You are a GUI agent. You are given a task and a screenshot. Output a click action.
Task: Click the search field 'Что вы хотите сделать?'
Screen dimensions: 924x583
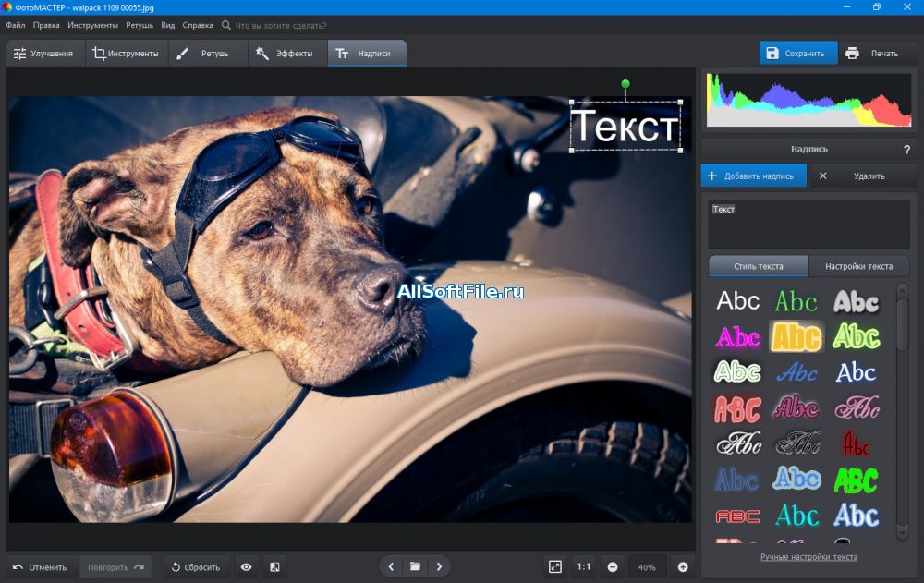[x=281, y=25]
